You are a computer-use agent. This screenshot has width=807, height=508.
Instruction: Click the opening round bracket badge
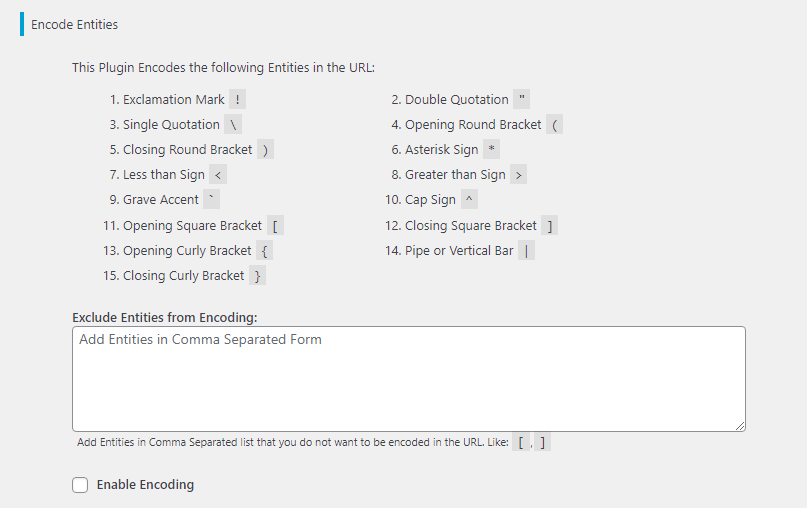[554, 125]
